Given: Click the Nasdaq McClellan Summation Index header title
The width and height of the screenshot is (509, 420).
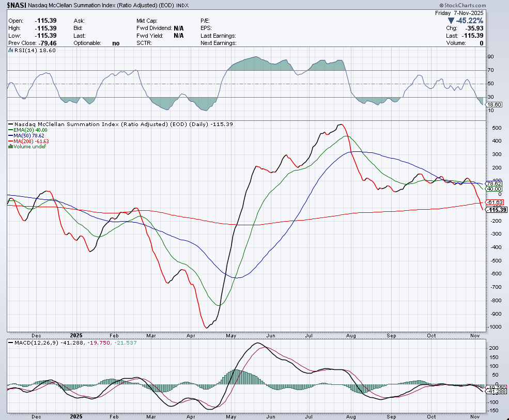Looking at the screenshot, I should pos(101,5).
